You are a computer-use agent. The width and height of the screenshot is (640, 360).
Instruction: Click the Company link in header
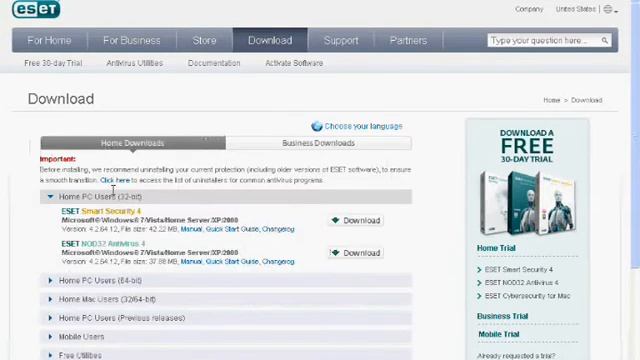pos(529,9)
